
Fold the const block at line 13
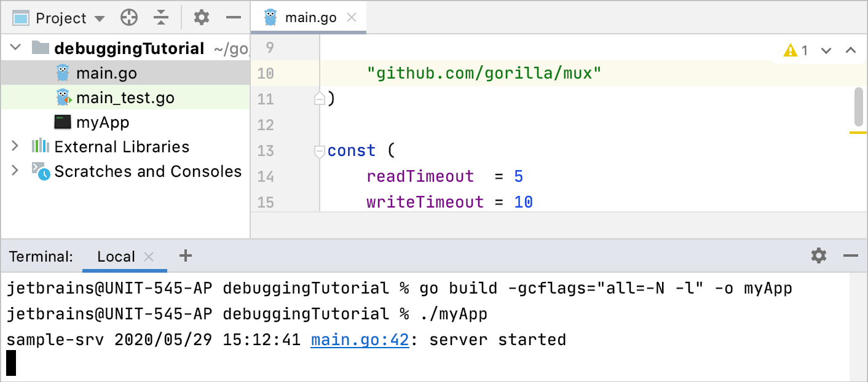319,151
